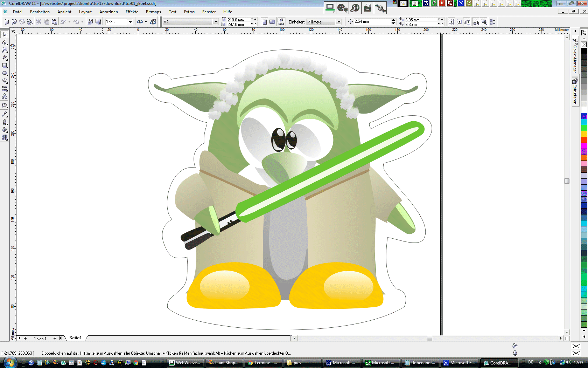Image resolution: width=588 pixels, height=368 pixels.
Task: Enable Landscape page orientation
Action: 272,22
